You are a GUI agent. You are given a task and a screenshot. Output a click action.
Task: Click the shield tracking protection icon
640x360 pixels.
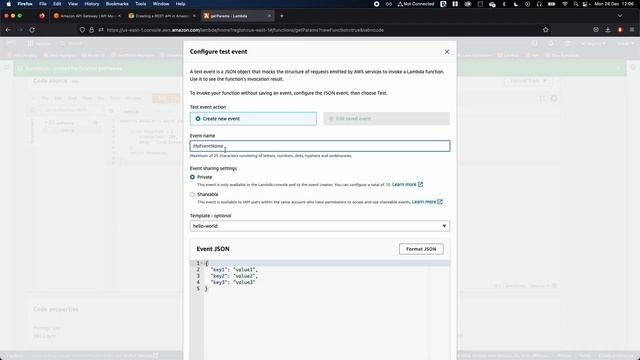pos(82,30)
